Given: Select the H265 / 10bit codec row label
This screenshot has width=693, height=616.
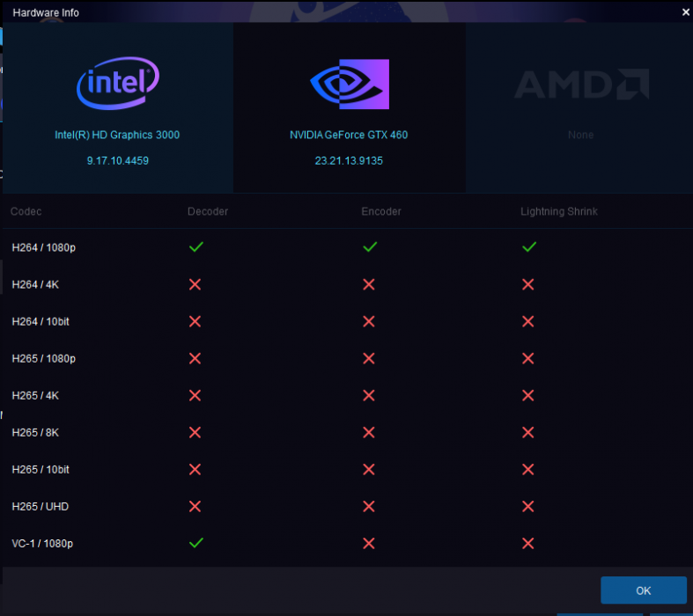Looking at the screenshot, I should [x=41, y=469].
